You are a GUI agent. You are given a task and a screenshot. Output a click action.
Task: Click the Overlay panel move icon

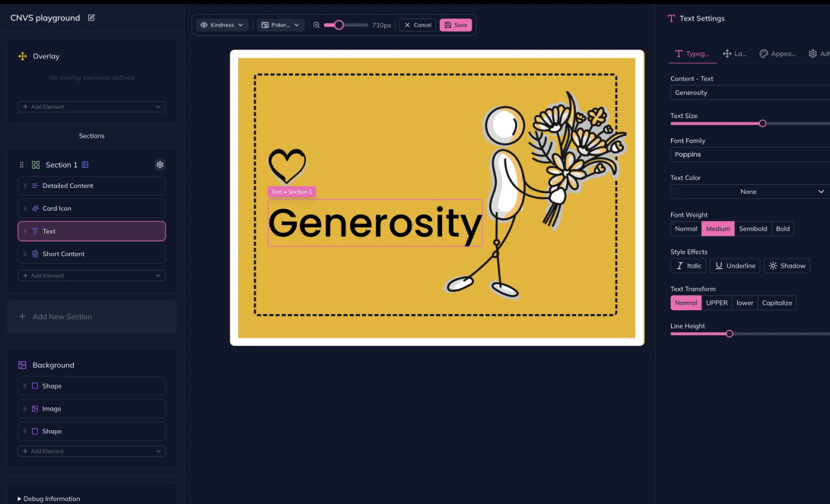click(x=21, y=55)
